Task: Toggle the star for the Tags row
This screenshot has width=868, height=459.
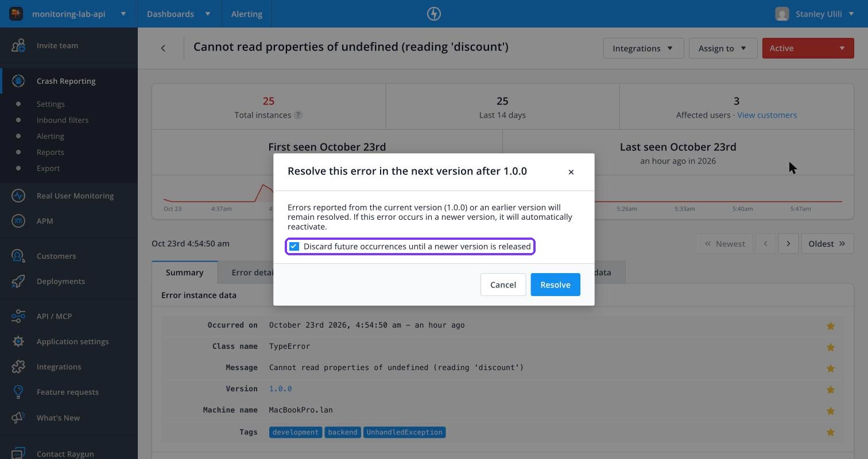Action: (x=830, y=432)
